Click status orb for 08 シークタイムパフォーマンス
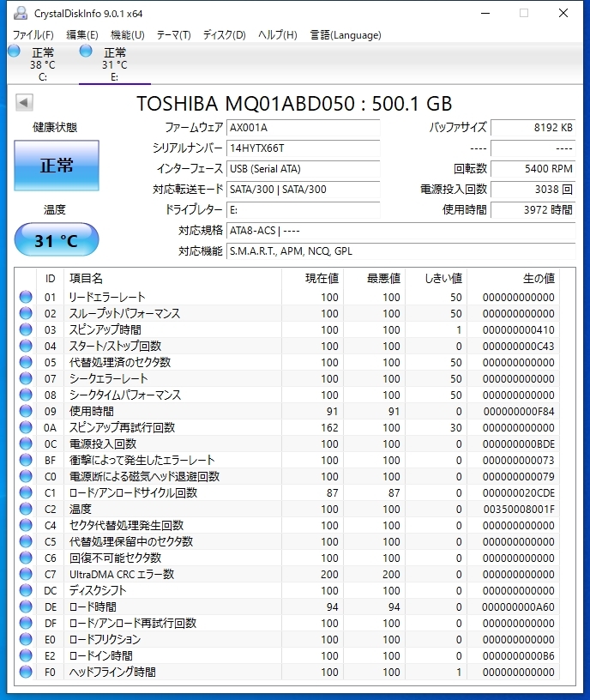The image size is (590, 700). (26, 395)
